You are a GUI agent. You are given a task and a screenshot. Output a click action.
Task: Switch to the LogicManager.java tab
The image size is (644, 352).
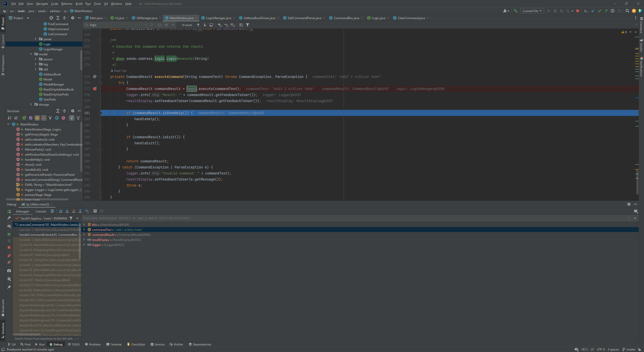click(x=218, y=18)
